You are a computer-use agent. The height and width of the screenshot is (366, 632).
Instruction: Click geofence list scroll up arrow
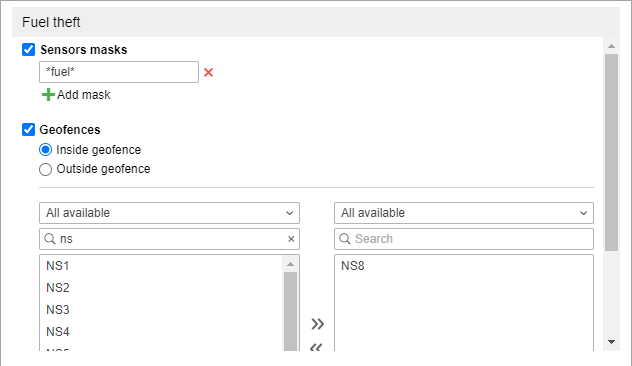point(290,264)
